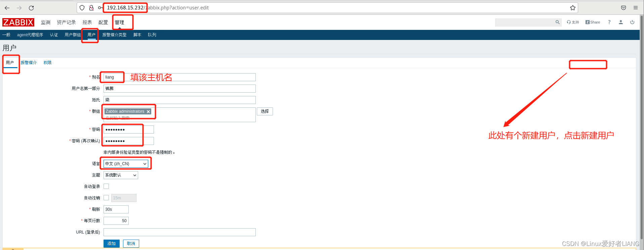
Task: Select the 报警媒介类型 submenu item
Action: (115, 35)
